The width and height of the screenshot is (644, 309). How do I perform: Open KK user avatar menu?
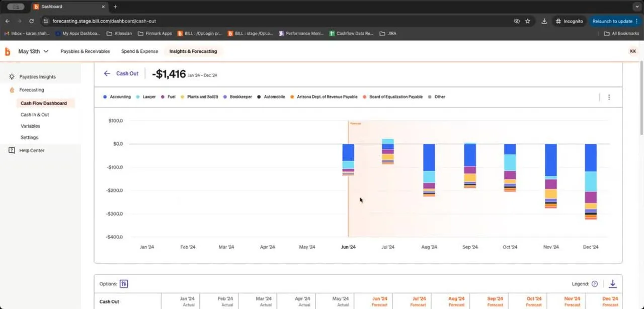(x=632, y=51)
